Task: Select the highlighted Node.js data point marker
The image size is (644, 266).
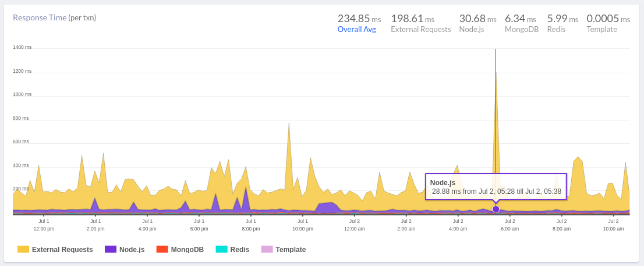Action: pyautogui.click(x=496, y=209)
